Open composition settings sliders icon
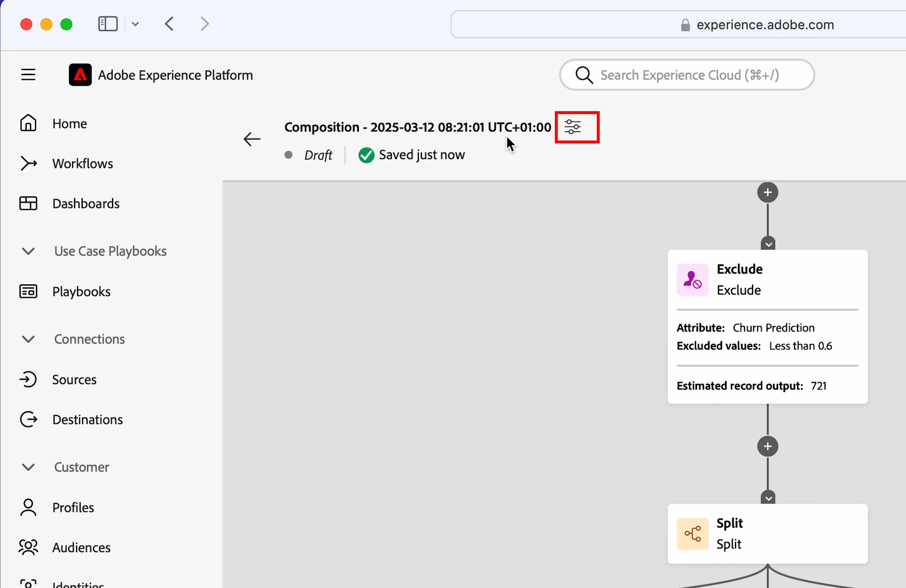The width and height of the screenshot is (906, 588). click(573, 127)
